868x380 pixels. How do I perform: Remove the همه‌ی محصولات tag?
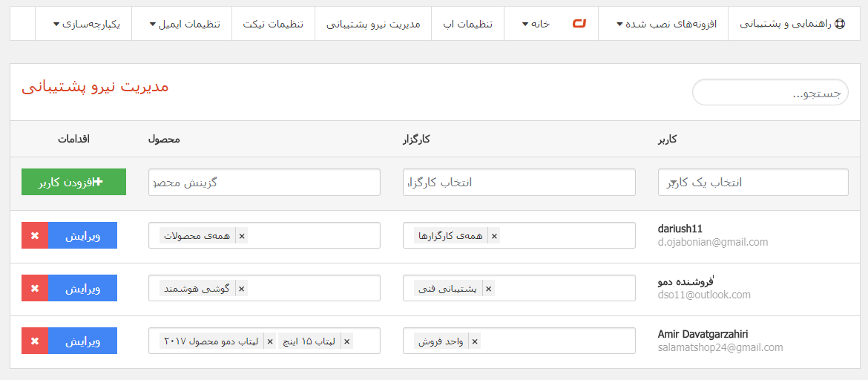241,236
